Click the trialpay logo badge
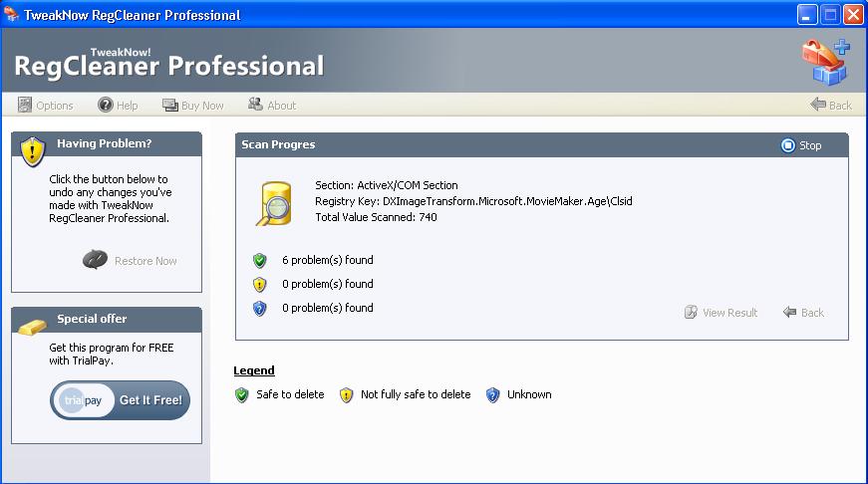The height and width of the screenshot is (484, 868). [83, 400]
